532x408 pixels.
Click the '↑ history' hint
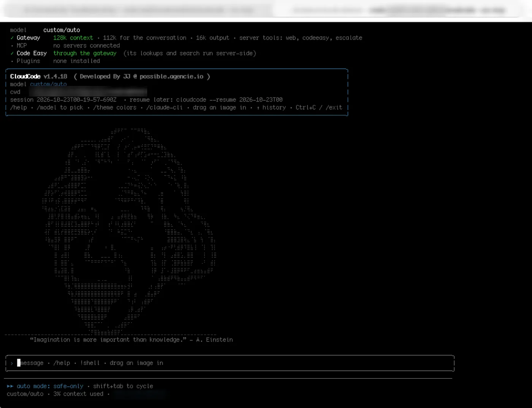[271, 108]
